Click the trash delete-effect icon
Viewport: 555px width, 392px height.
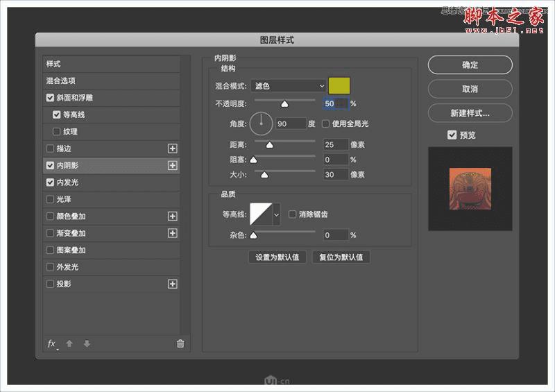click(x=180, y=343)
